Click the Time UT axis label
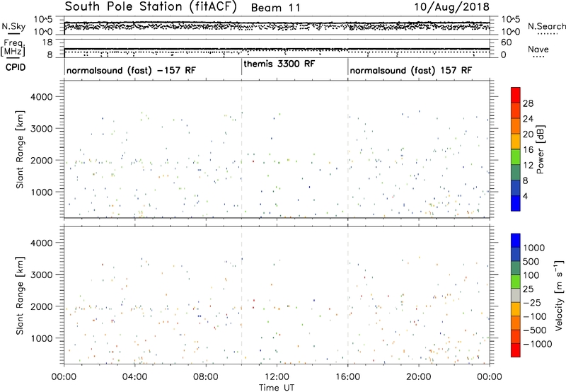The height and width of the screenshot is (392, 566). coord(277,388)
